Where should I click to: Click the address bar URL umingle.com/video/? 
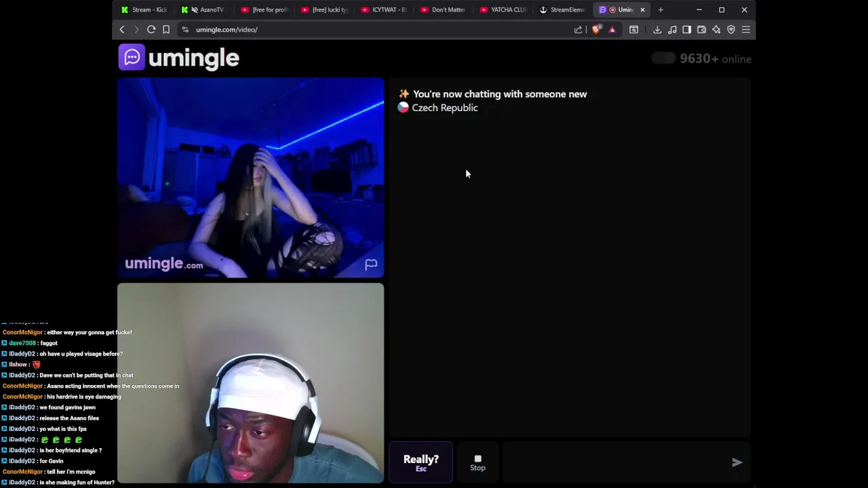[226, 30]
